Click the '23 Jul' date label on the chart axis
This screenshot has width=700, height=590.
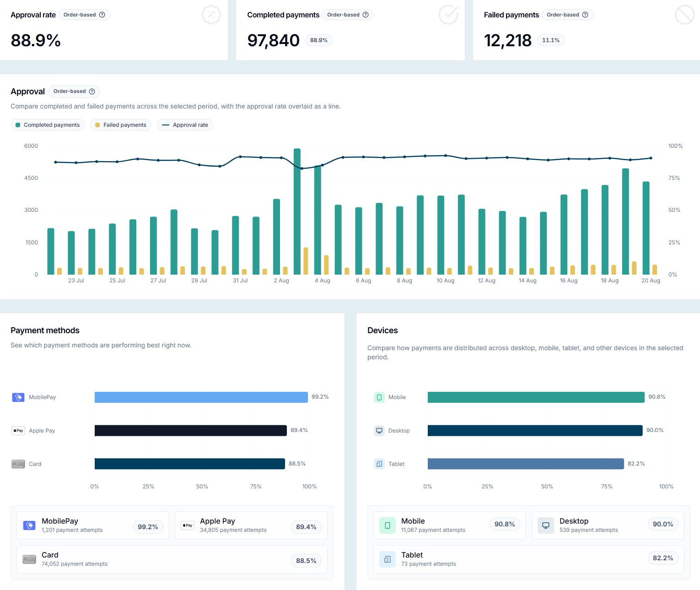pos(76,281)
